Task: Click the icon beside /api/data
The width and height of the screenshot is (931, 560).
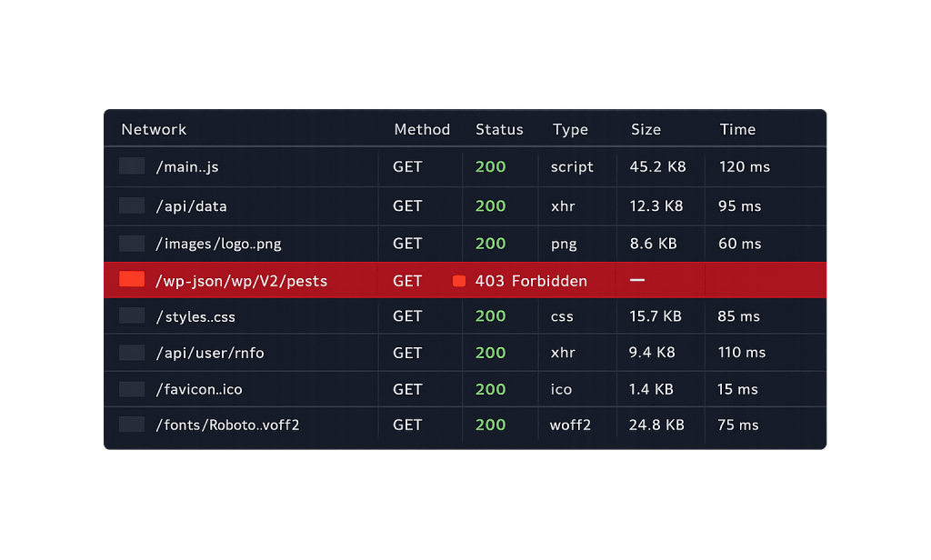Action: 132,205
